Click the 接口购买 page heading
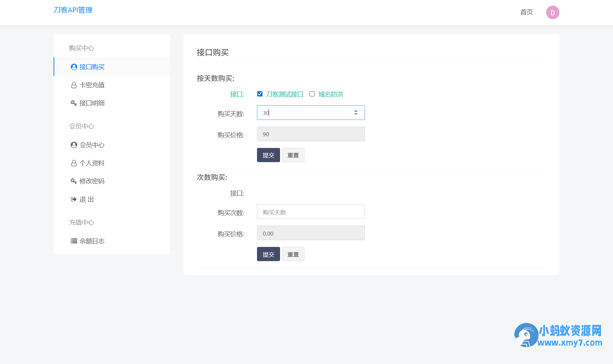This screenshot has height=364, width=613. [213, 53]
